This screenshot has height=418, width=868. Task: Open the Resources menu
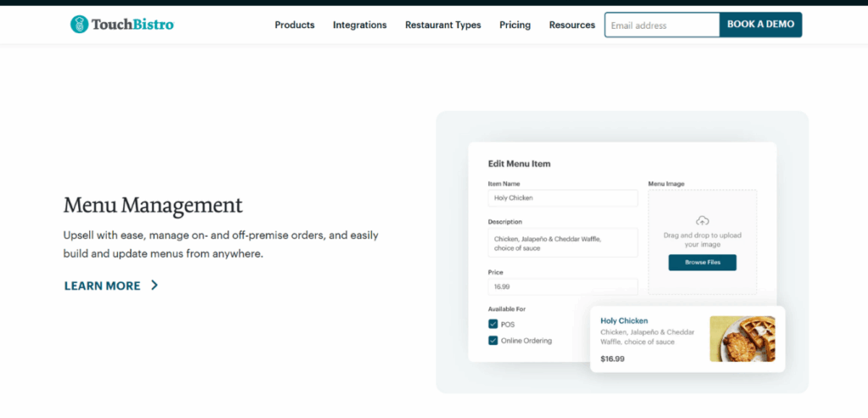click(572, 25)
